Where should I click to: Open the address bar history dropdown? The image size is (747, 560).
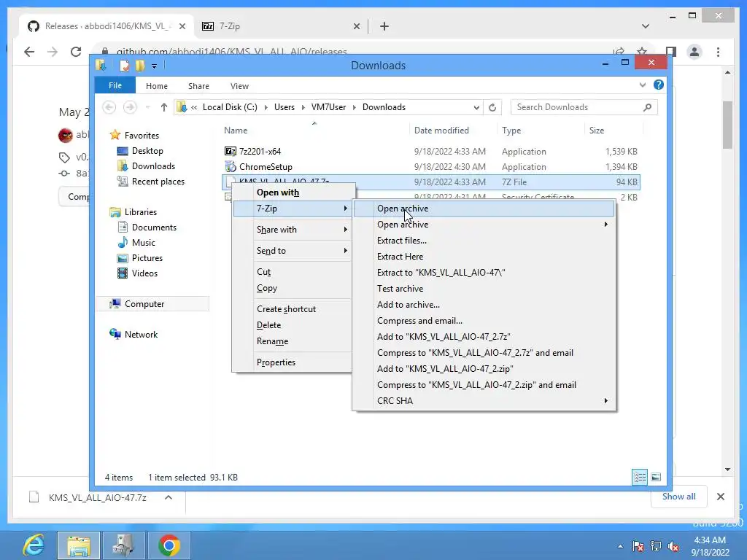click(x=476, y=108)
